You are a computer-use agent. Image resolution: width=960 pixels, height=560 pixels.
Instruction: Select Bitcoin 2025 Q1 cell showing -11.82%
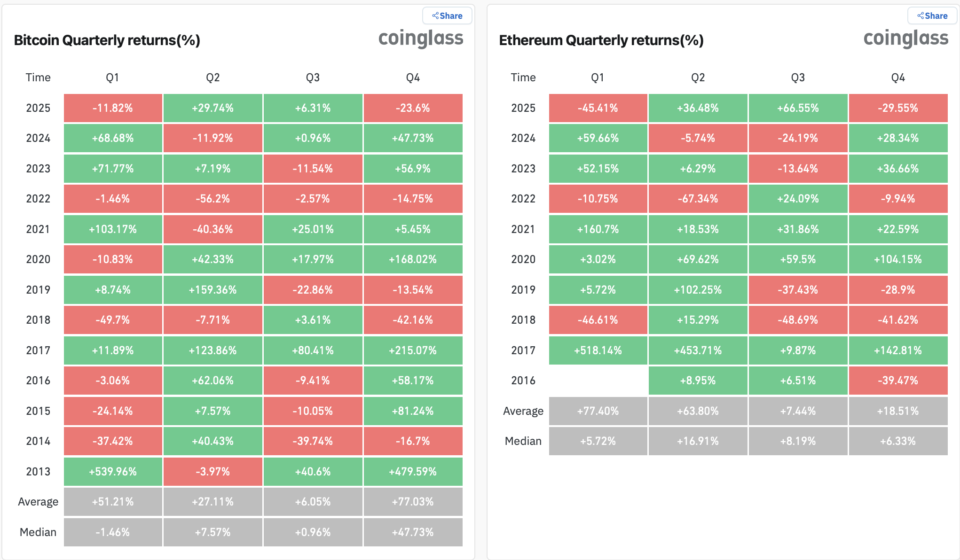tap(113, 108)
